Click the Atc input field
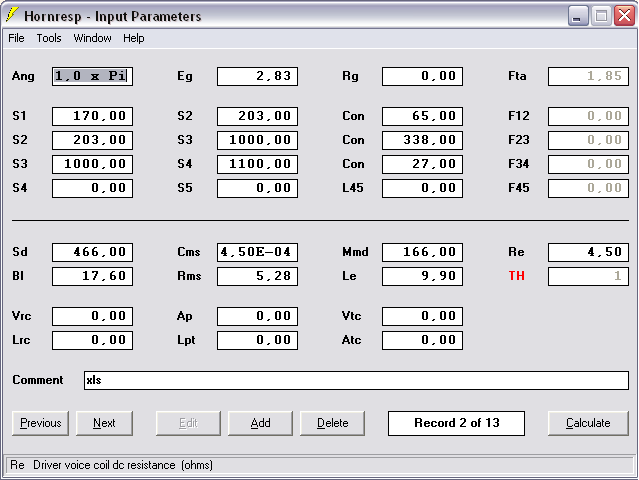This screenshot has width=639, height=480. [423, 340]
